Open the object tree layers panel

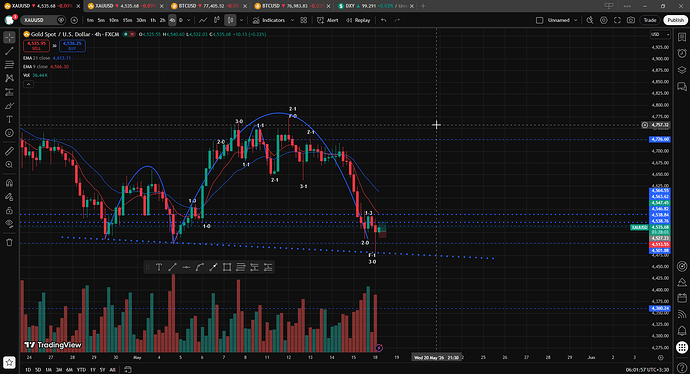[x=682, y=70]
